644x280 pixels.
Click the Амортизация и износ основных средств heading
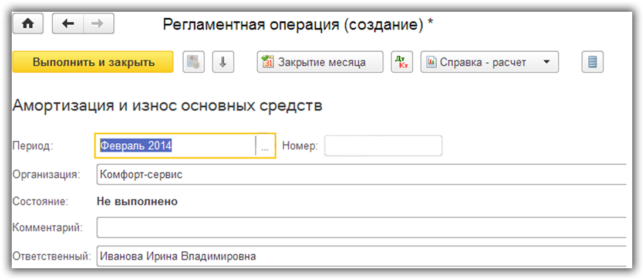click(x=167, y=106)
